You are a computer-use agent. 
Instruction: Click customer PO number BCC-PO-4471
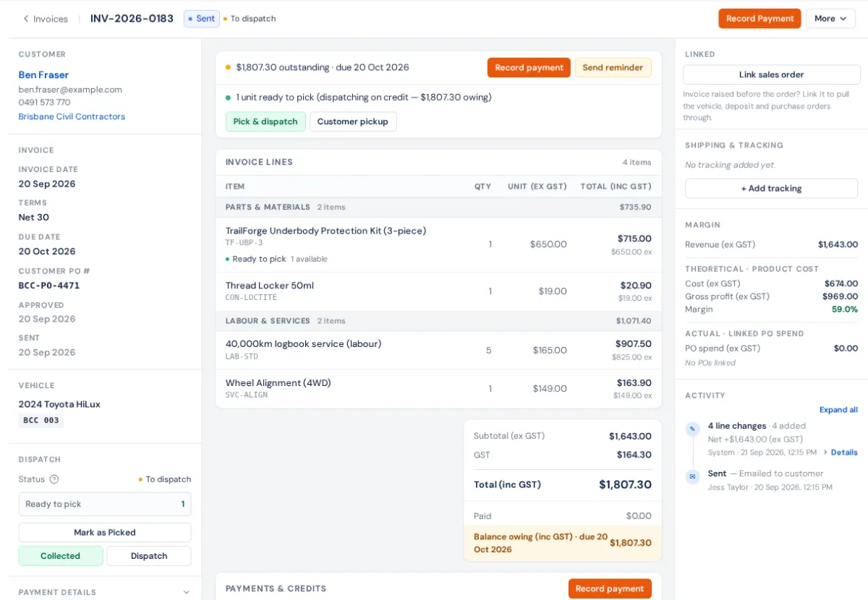click(49, 286)
